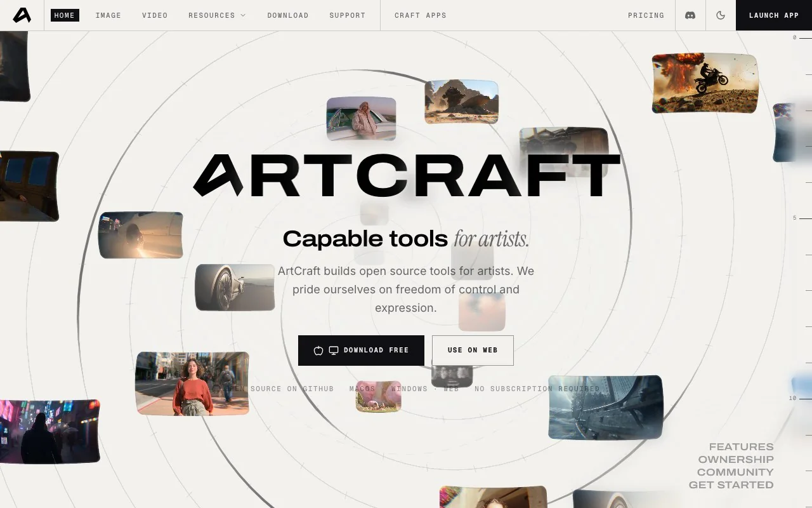
Task: Expand the Resources dropdown menu
Action: pyautogui.click(x=217, y=15)
